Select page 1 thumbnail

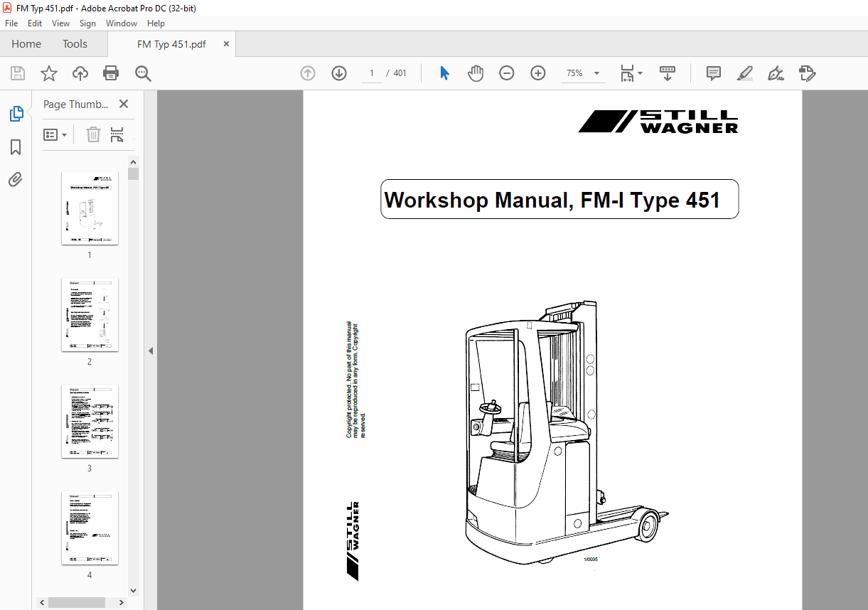tap(90, 208)
